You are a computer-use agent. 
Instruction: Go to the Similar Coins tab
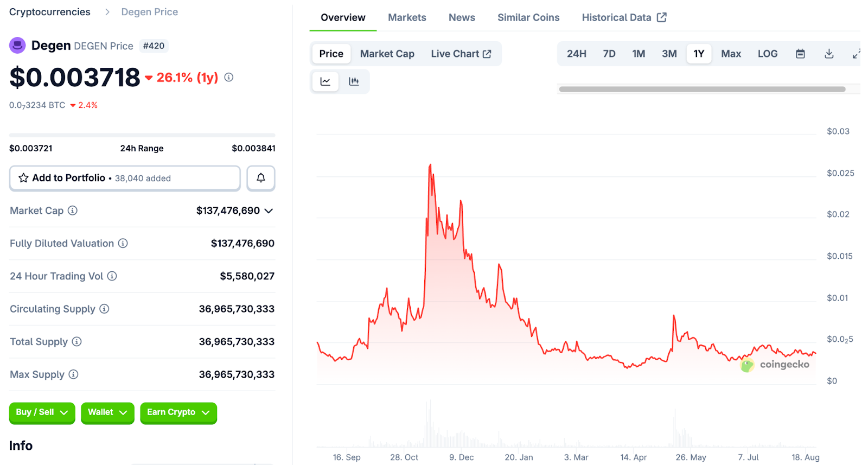pyautogui.click(x=528, y=17)
